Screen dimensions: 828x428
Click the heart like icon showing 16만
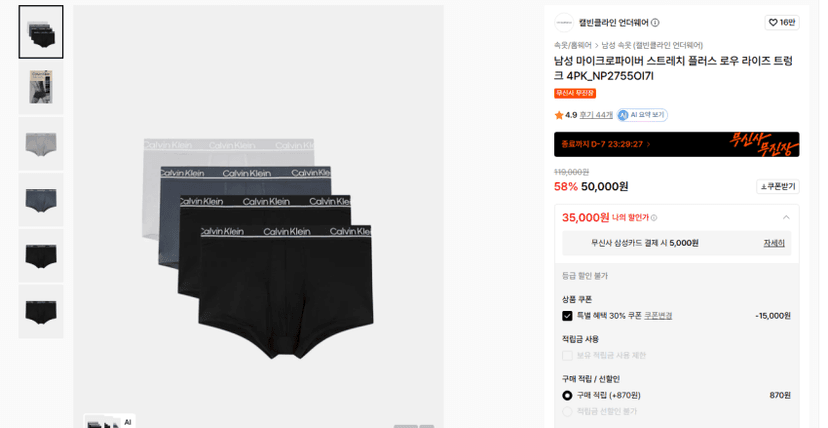[x=773, y=23]
